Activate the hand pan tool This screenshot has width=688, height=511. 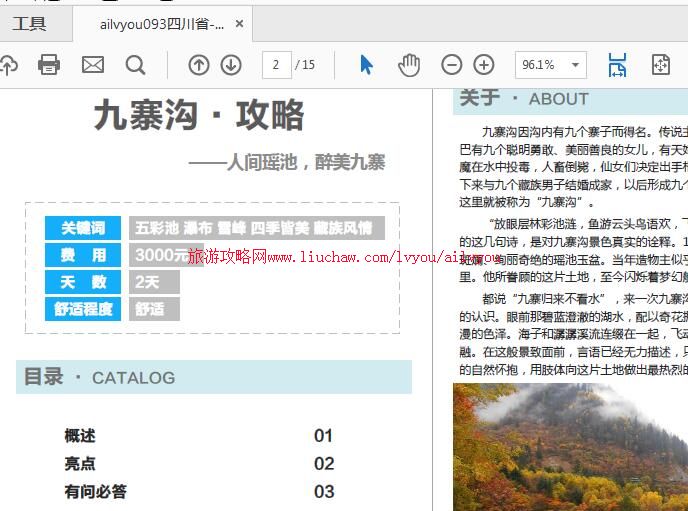tap(409, 65)
